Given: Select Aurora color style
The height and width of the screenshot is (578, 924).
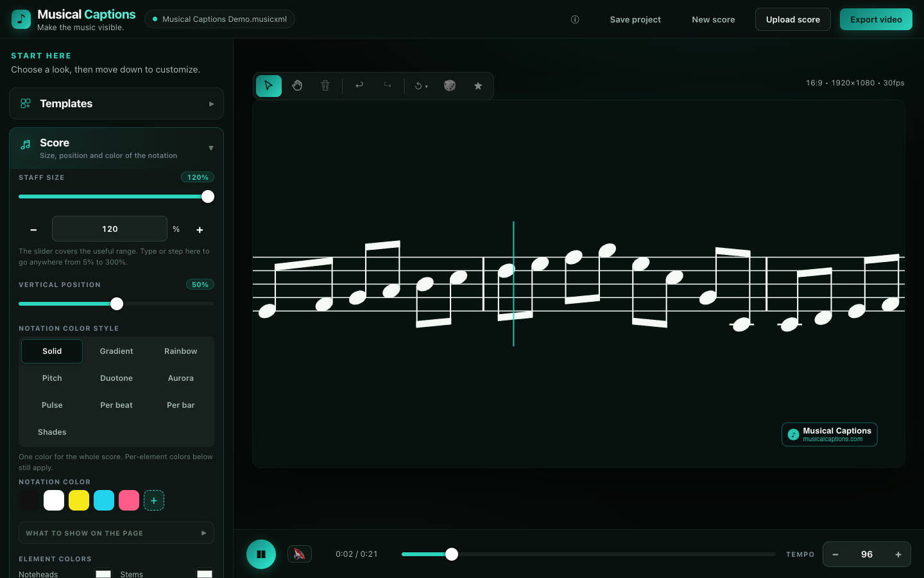Looking at the screenshot, I should [181, 378].
